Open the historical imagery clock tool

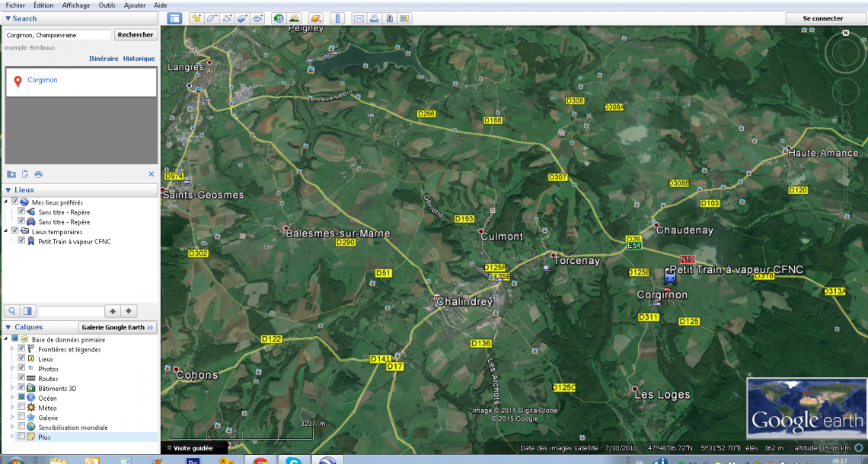(x=279, y=18)
